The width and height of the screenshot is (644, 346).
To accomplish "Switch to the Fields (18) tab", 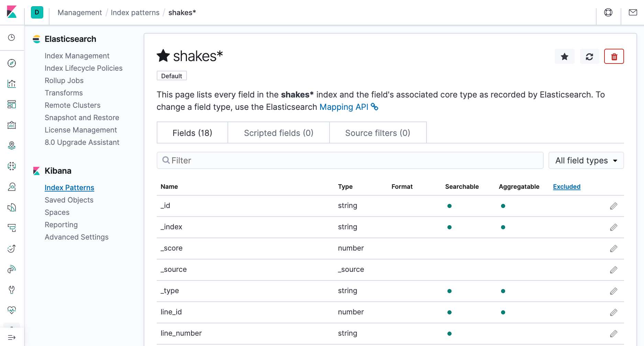I will click(x=192, y=133).
